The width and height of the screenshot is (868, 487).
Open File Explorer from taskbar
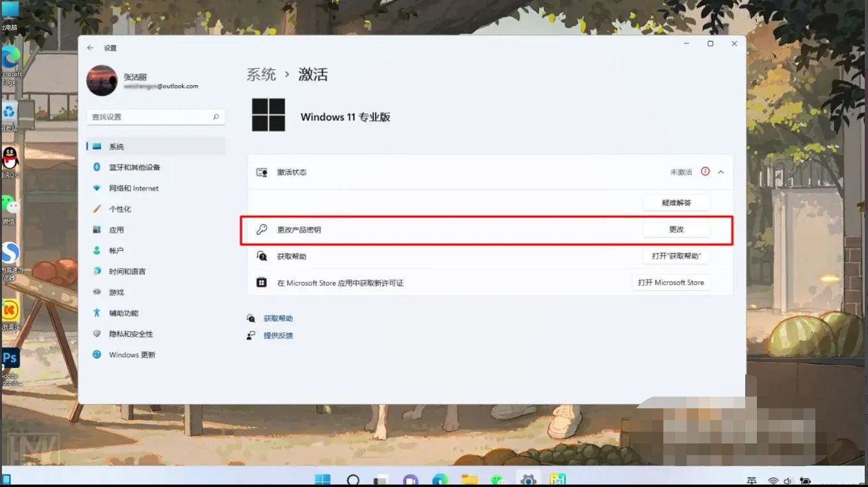(469, 480)
